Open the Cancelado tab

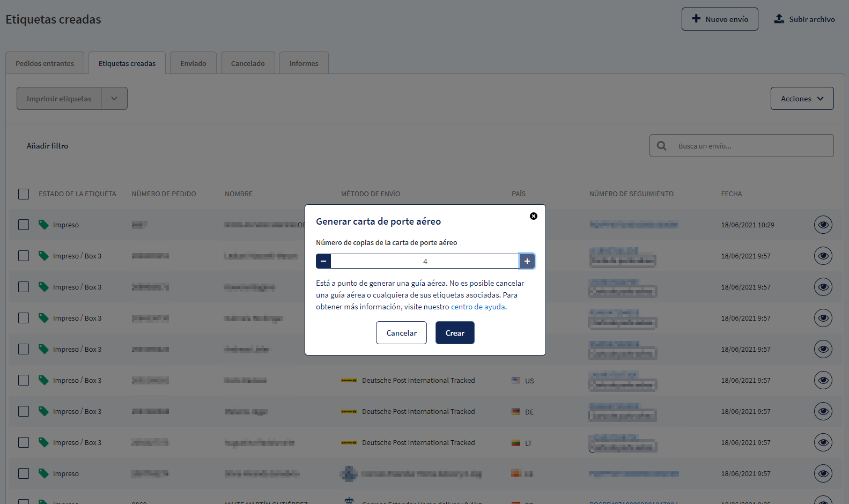(248, 63)
